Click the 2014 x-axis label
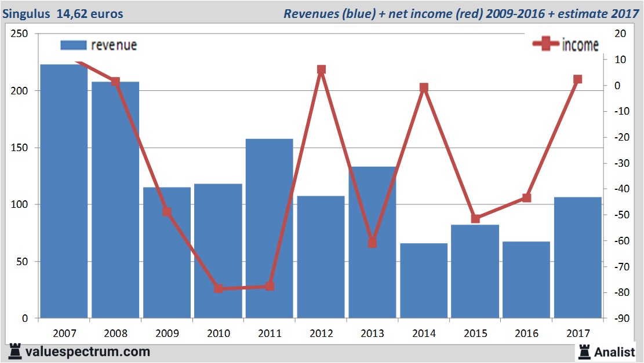This screenshot has height=363, width=644. point(424,333)
